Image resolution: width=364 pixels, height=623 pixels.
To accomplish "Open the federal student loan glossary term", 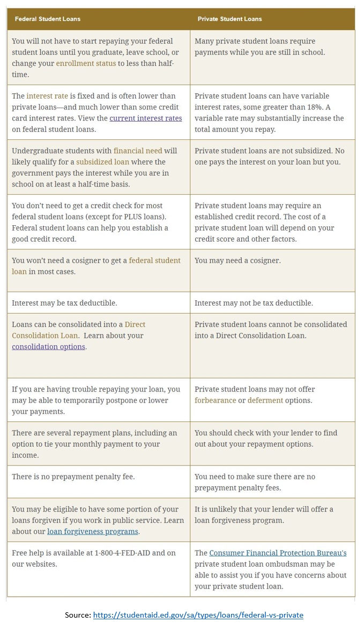I will [x=96, y=266].
